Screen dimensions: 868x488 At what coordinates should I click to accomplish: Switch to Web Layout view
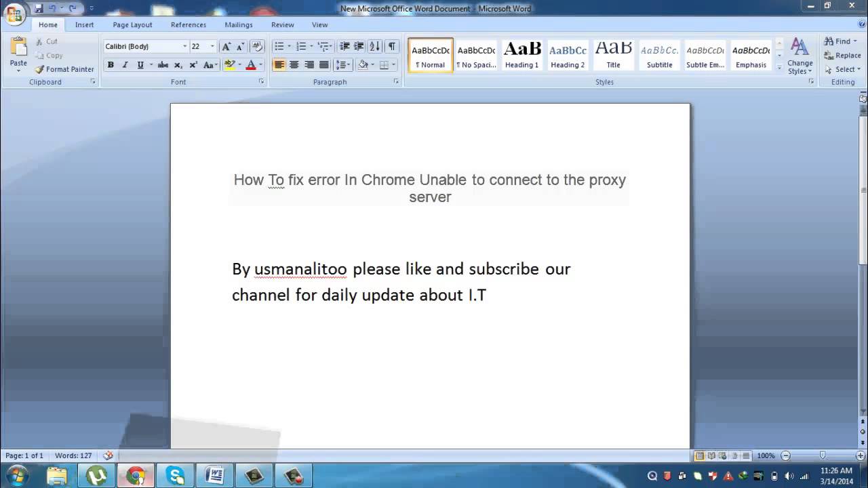[723, 455]
